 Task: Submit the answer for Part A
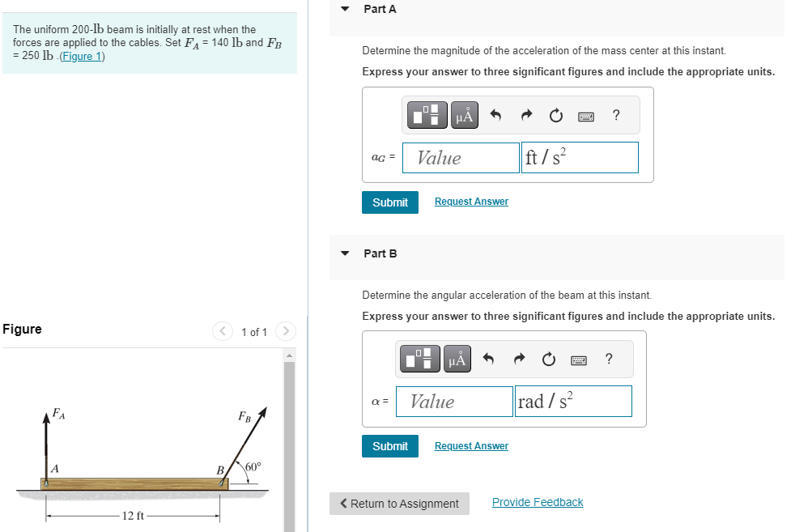[x=389, y=202]
